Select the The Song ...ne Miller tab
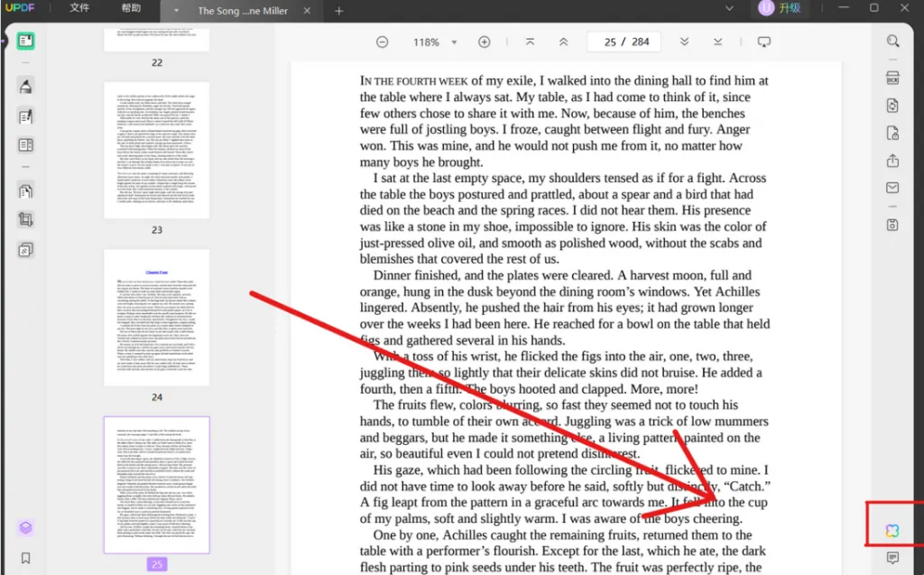 [243, 11]
